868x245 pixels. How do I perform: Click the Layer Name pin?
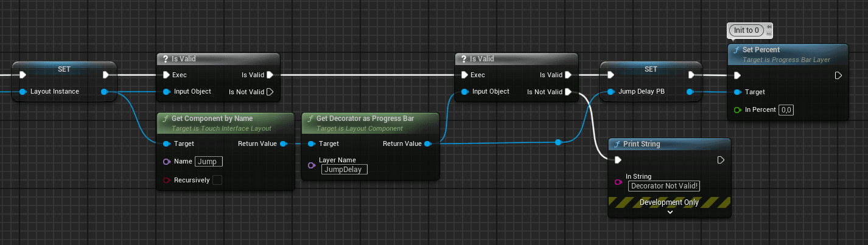(x=311, y=165)
